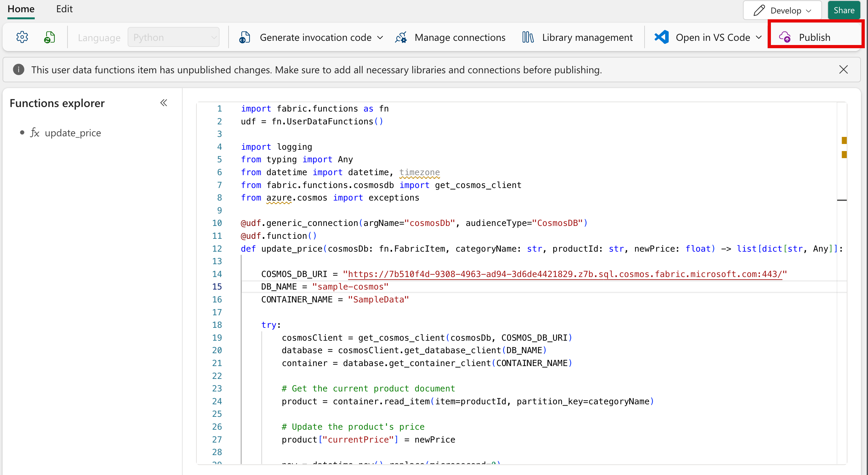Image resolution: width=868 pixels, height=475 pixels.
Task: Open the Python language dropdown
Action: (x=174, y=37)
